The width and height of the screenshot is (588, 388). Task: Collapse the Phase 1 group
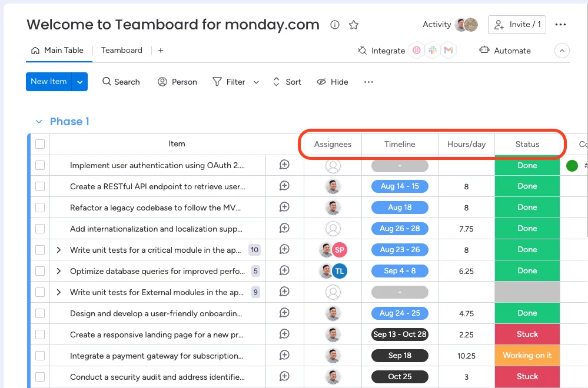pyautogui.click(x=39, y=122)
